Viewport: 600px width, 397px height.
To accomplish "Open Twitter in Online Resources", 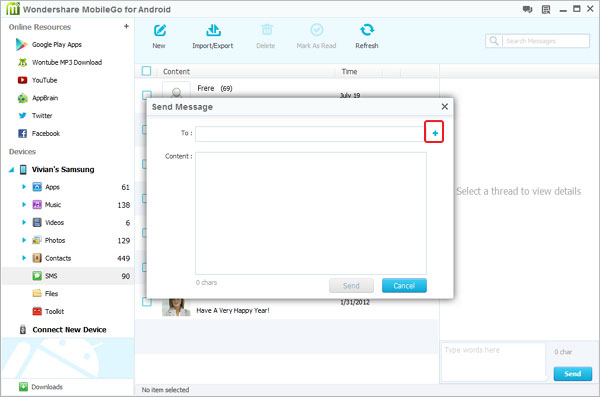I will (35, 116).
